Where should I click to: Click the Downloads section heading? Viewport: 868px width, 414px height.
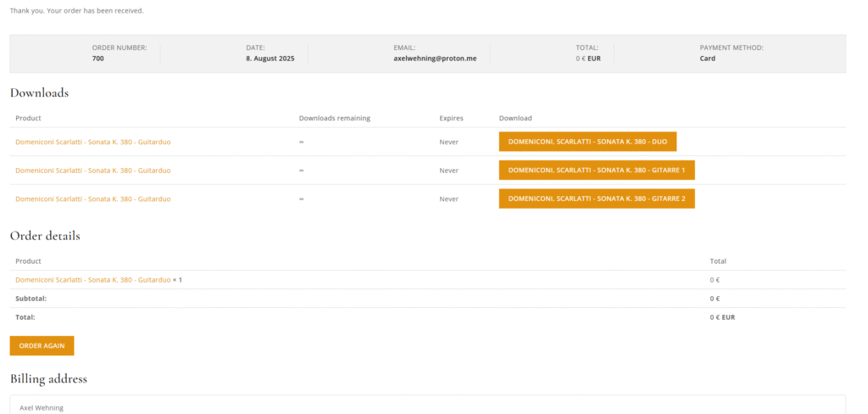(x=39, y=92)
